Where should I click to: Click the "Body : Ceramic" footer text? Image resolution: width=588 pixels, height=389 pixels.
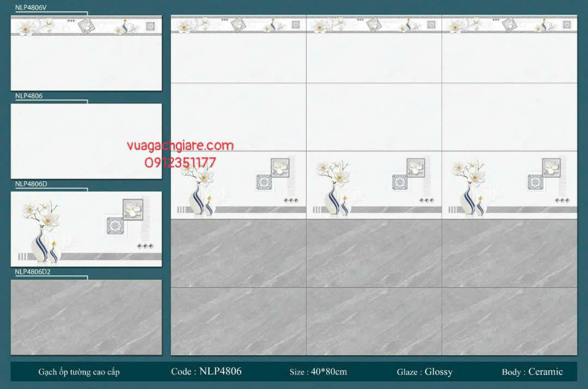532,372
